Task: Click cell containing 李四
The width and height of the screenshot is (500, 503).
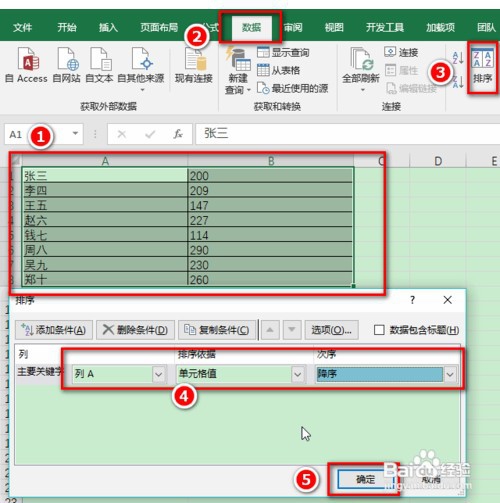Action: [105, 190]
